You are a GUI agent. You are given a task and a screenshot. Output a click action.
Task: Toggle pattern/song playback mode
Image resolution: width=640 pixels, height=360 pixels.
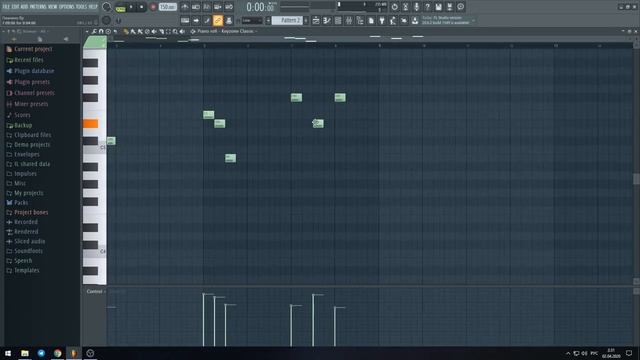point(120,7)
